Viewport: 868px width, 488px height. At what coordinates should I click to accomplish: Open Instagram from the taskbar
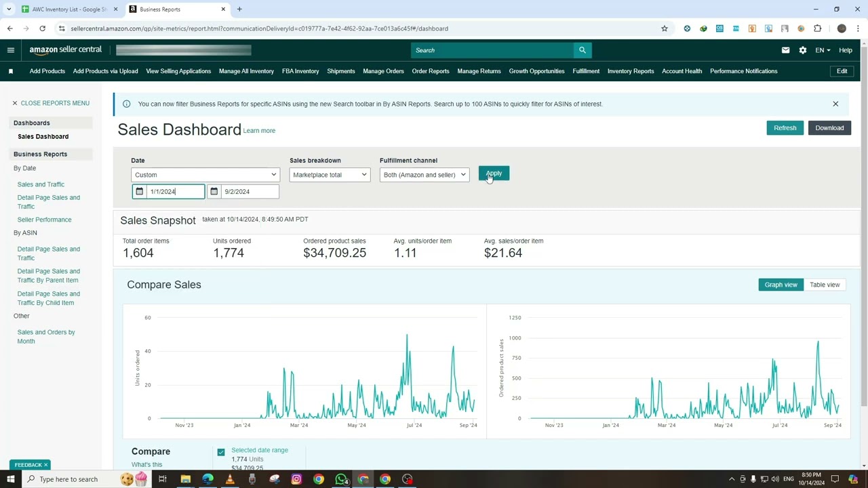coord(296,479)
